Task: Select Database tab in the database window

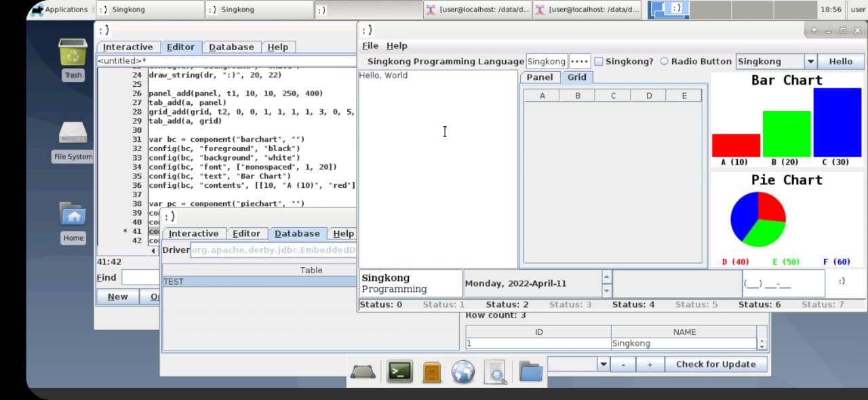Action: (x=297, y=233)
